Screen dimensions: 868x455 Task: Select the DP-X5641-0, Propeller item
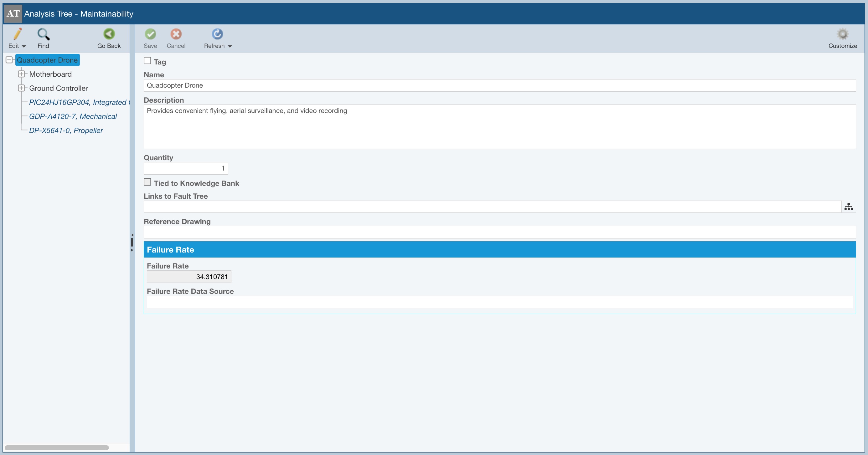(x=66, y=130)
